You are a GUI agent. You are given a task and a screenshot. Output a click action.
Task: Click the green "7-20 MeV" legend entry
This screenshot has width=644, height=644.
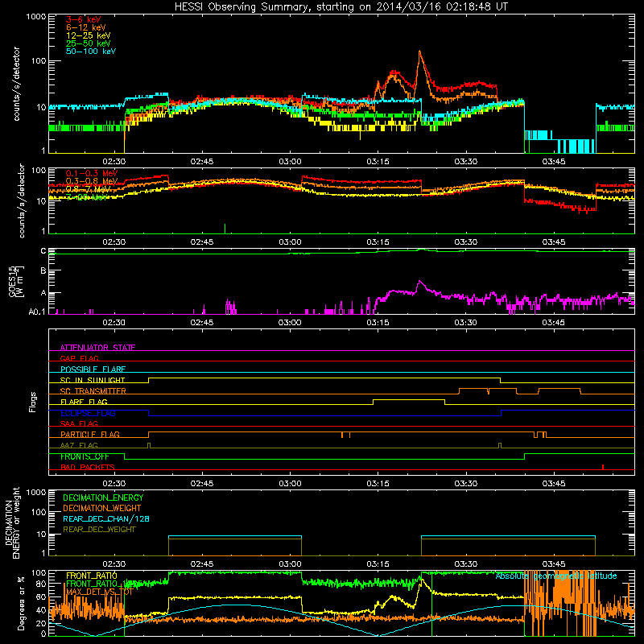click(87, 197)
